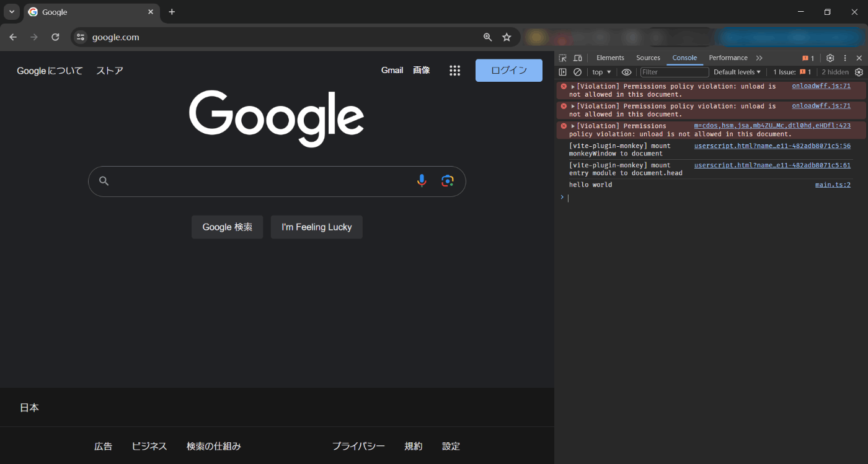Activate DevTools inspect element picker
The image size is (868, 464).
coord(563,58)
